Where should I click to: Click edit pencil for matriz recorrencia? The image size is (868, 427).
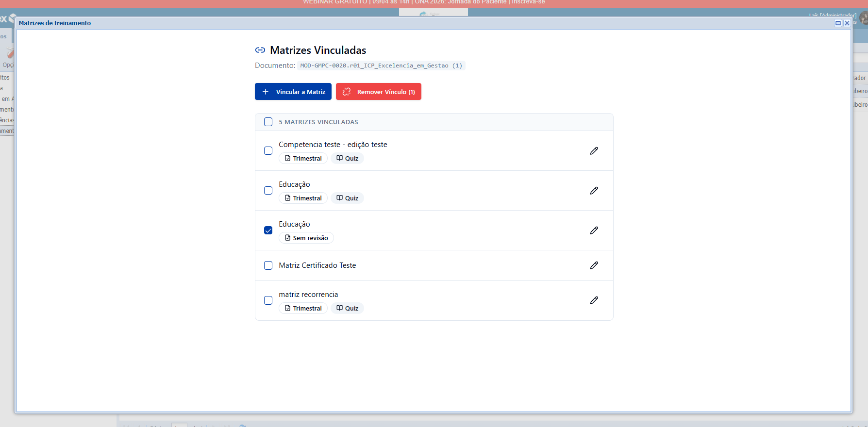coord(594,300)
